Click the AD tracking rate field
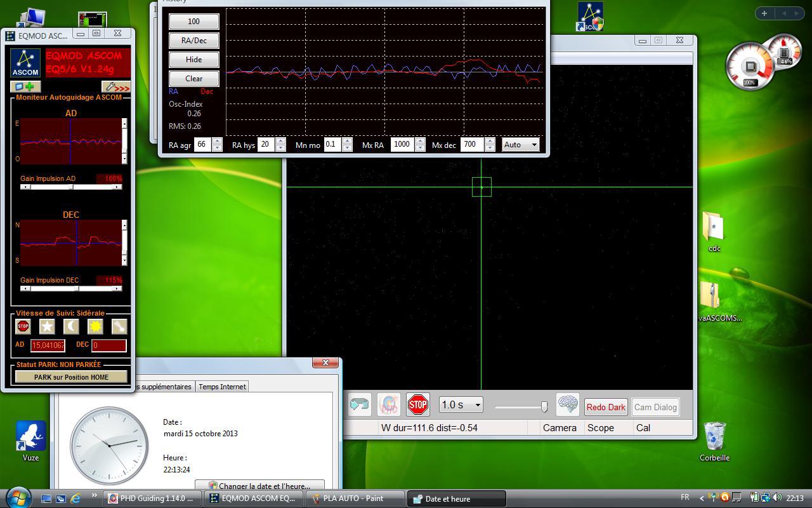812x508 pixels. pos(48,345)
